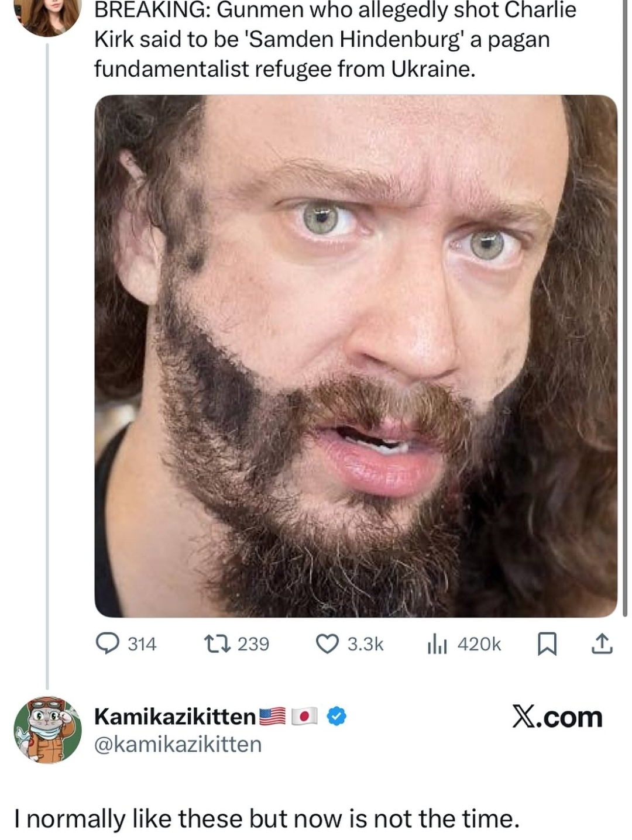The width and height of the screenshot is (632, 840).
Task: Click the 314 replies count
Action: click(142, 644)
